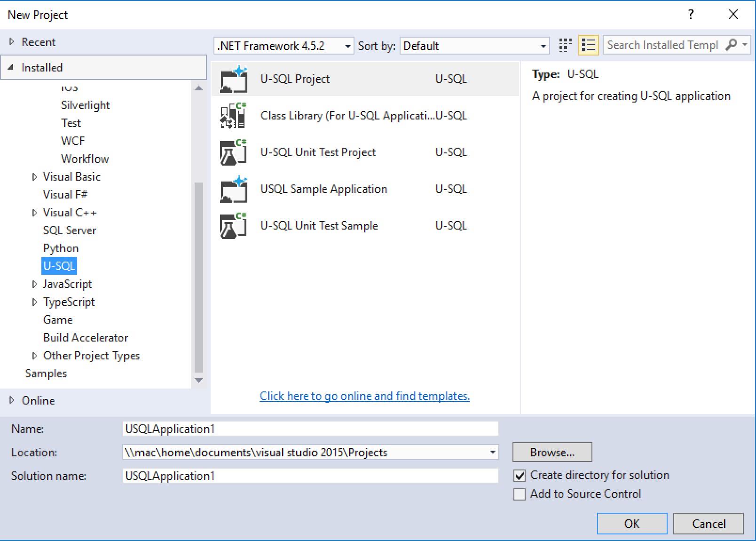
Task: Select the Class Library template icon
Action: pos(234,116)
